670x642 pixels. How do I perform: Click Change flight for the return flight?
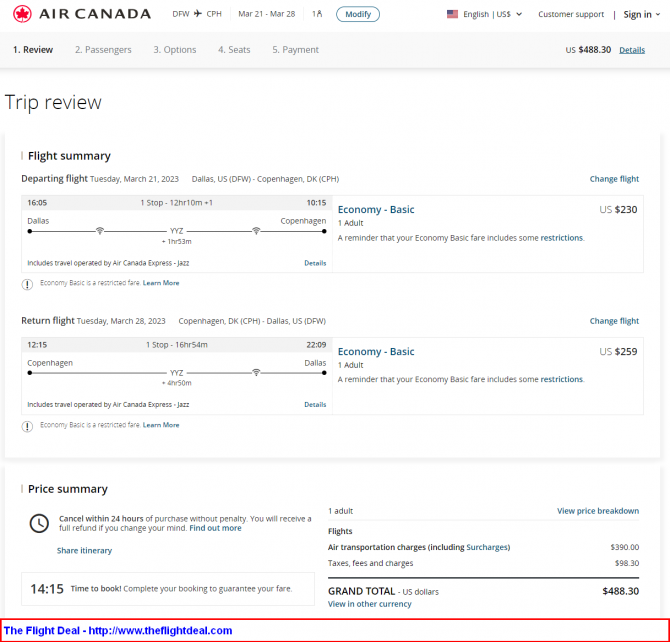tap(614, 321)
